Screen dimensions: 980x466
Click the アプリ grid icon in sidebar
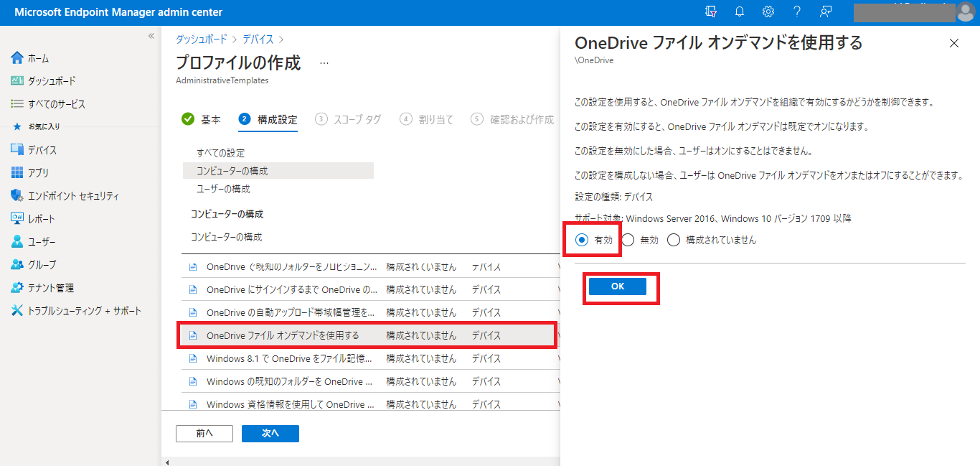point(17,173)
